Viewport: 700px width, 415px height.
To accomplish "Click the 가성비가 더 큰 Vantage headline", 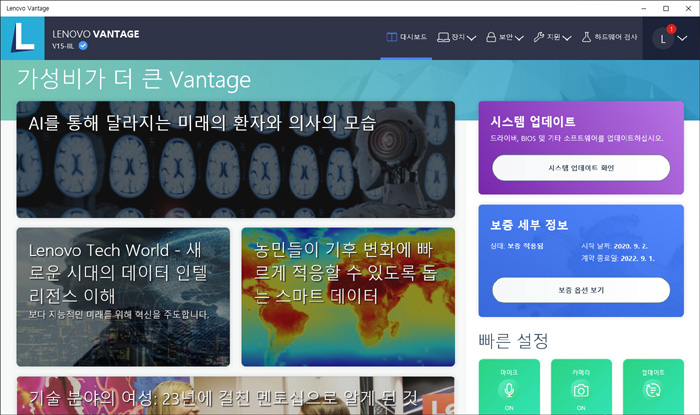I will click(134, 80).
